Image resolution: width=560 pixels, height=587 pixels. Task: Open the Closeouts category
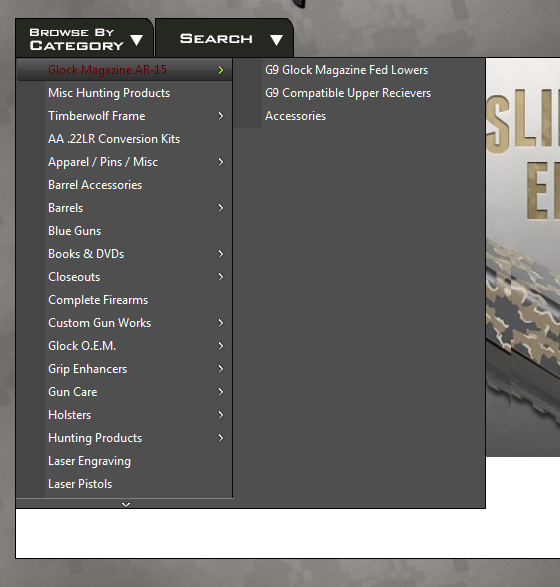click(124, 277)
